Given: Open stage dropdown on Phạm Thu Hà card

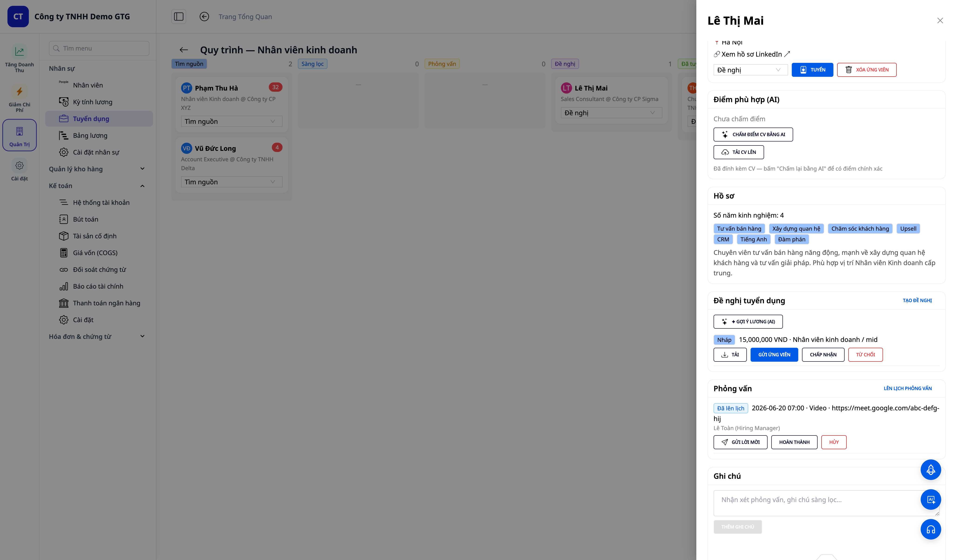Looking at the screenshot, I should coord(232,121).
